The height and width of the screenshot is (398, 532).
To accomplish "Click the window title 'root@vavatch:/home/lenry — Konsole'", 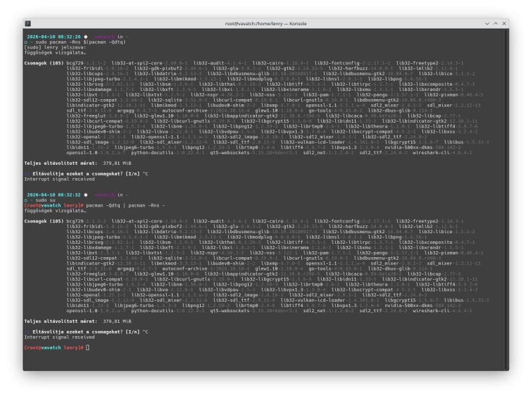I will point(265,23).
